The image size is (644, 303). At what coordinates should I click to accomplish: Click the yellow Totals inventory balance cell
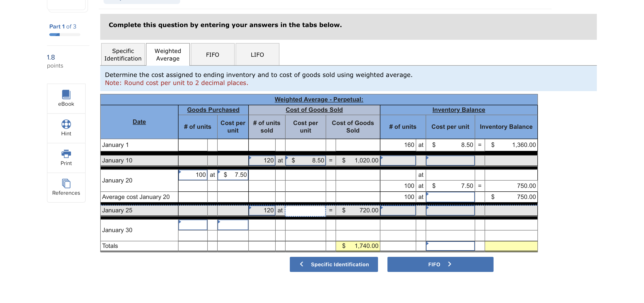tap(511, 246)
